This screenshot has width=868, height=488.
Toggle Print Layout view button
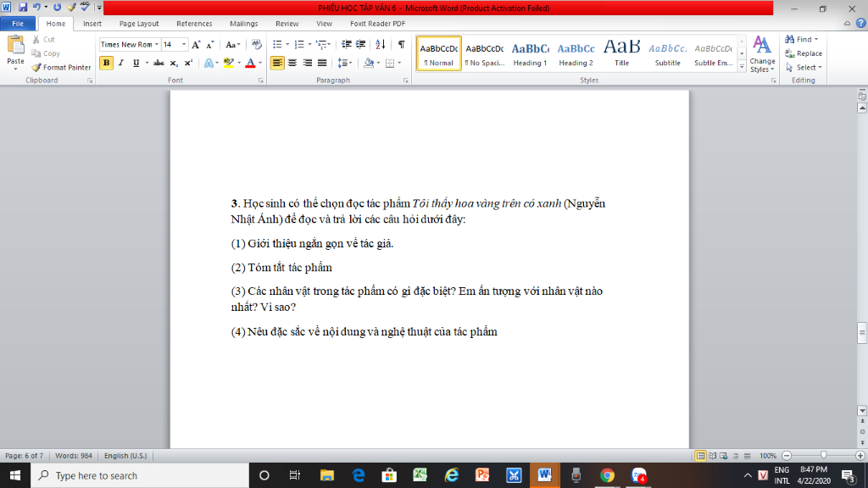(700, 456)
